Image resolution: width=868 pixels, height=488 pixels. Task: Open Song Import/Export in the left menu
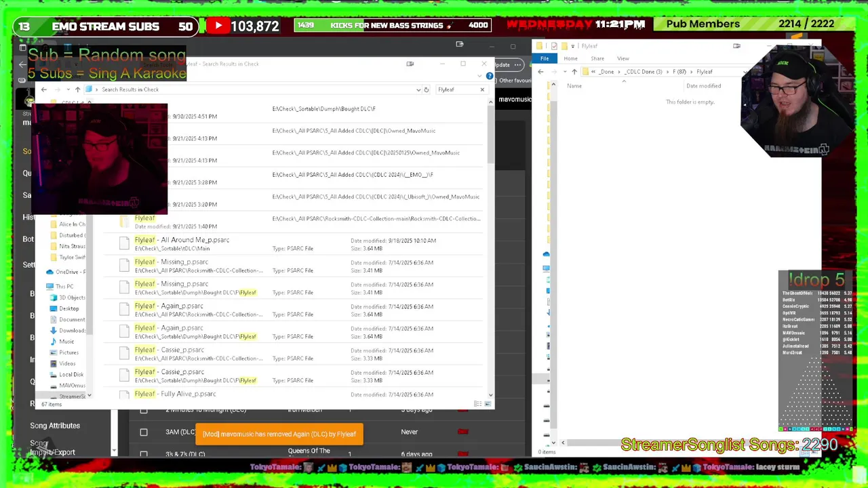52,448
